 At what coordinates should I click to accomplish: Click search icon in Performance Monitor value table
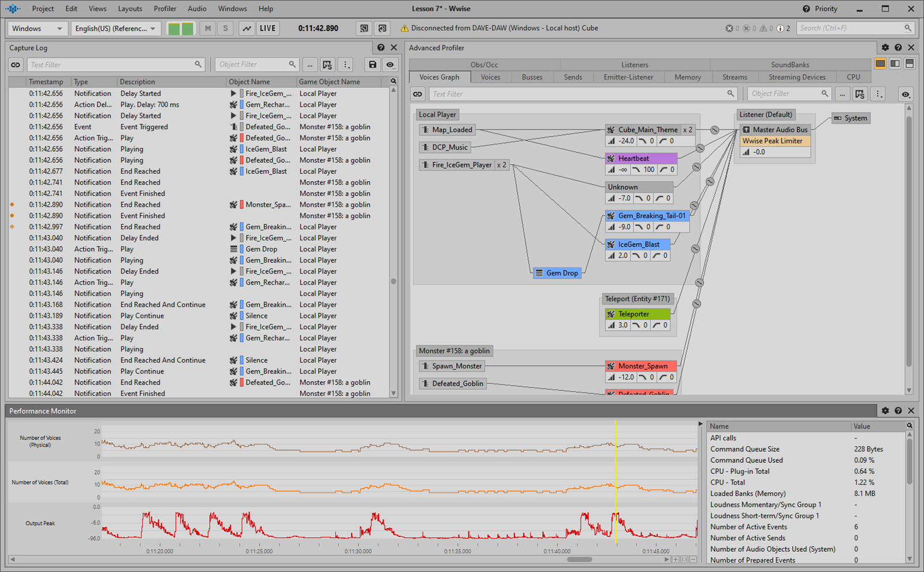910,426
